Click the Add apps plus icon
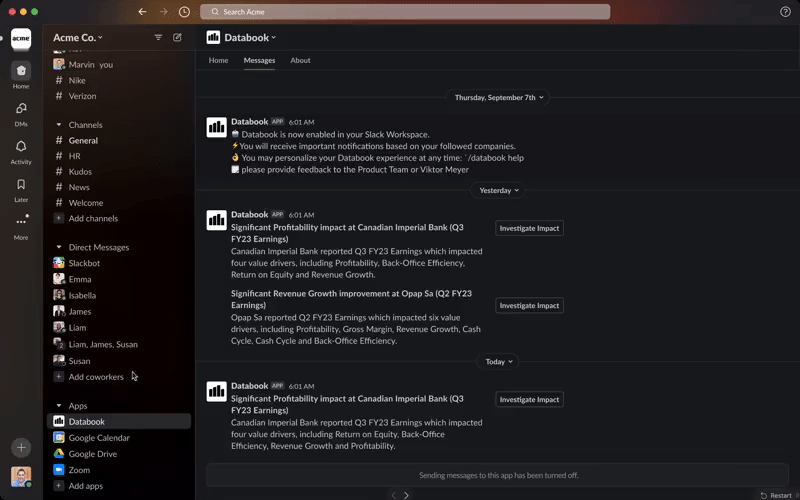The height and width of the screenshot is (500, 800). [59, 486]
